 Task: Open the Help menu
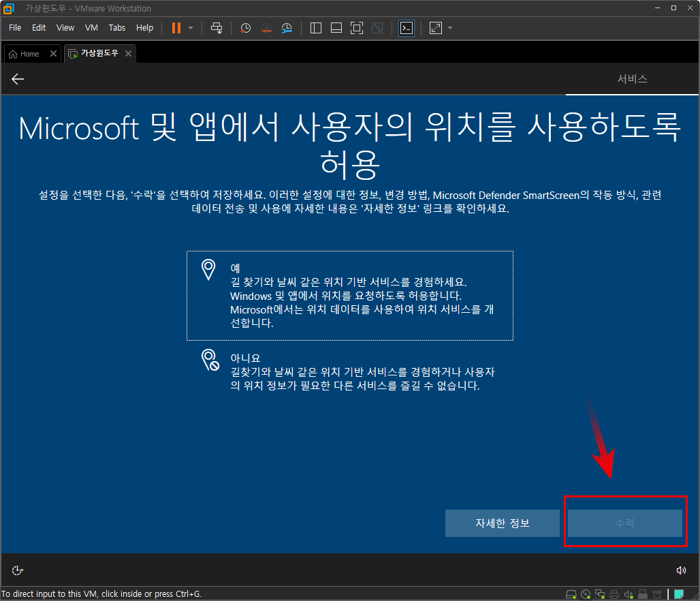pos(144,28)
